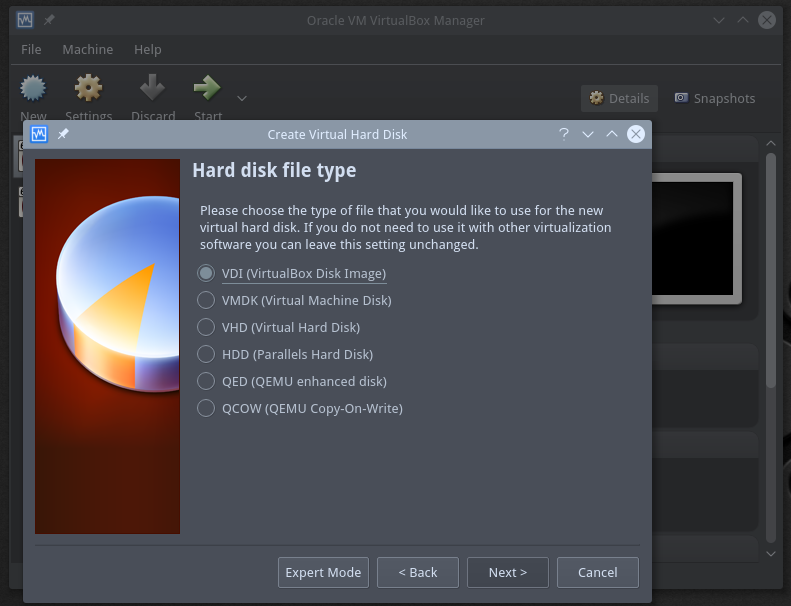Open machine Settings gear icon

88,88
